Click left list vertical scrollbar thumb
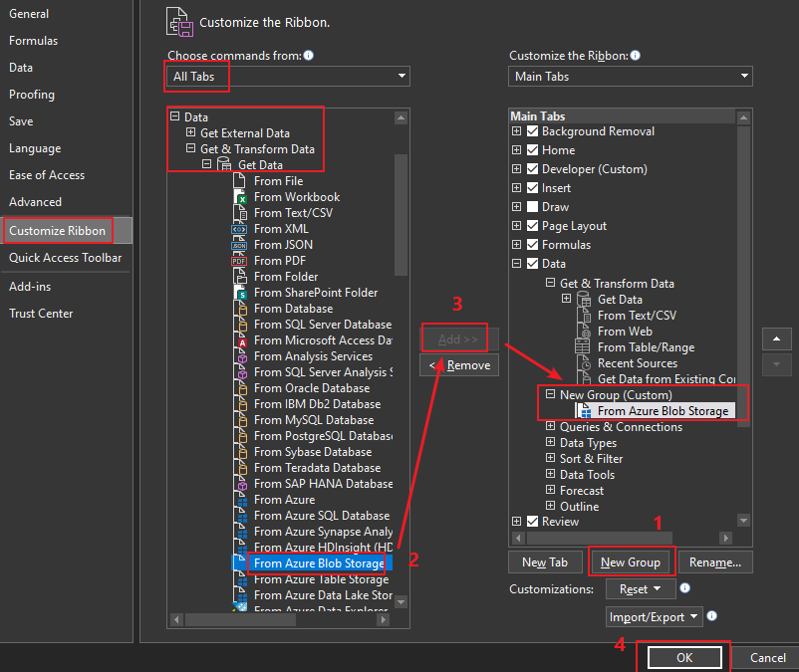Image resolution: width=799 pixels, height=672 pixels. [x=401, y=214]
